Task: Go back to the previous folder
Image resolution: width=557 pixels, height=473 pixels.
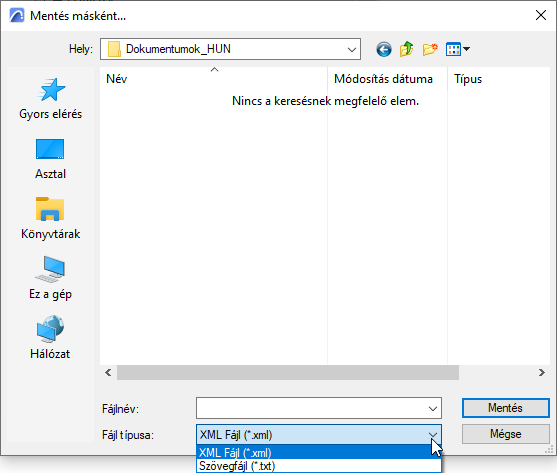Action: pos(384,49)
